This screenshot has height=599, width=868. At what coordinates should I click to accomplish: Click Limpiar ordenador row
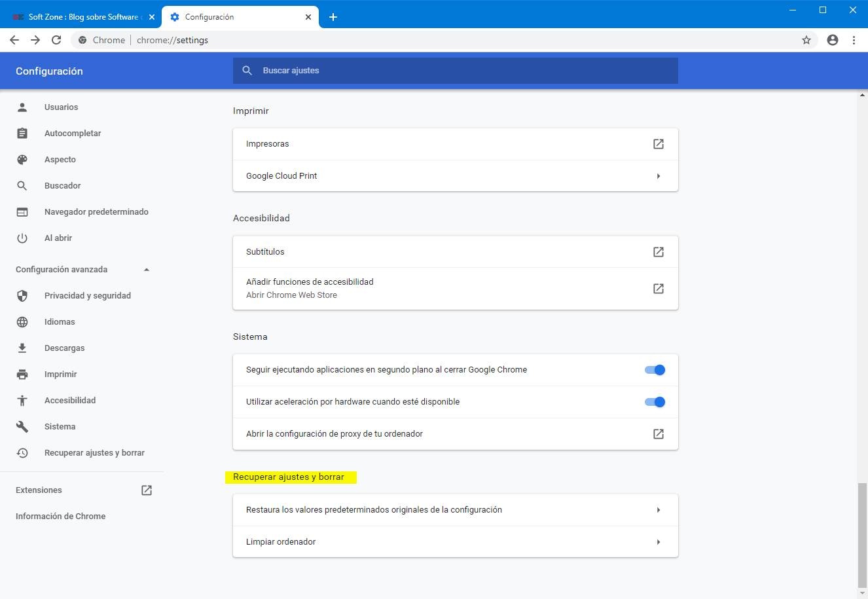click(456, 542)
